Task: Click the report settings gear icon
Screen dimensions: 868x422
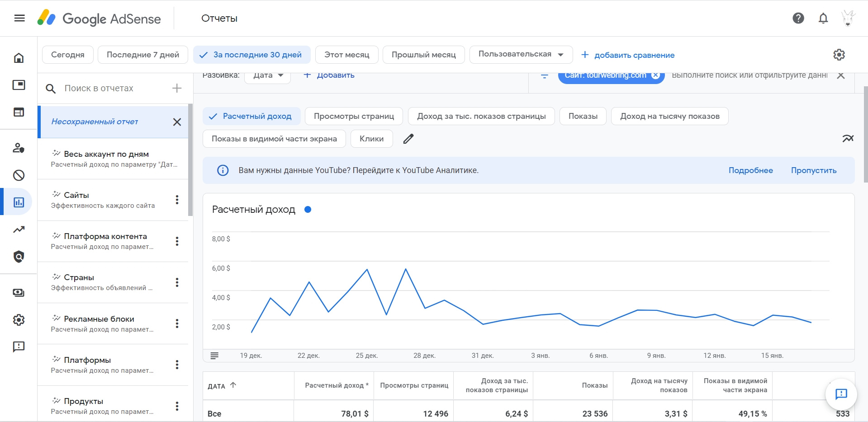Action: (x=839, y=55)
